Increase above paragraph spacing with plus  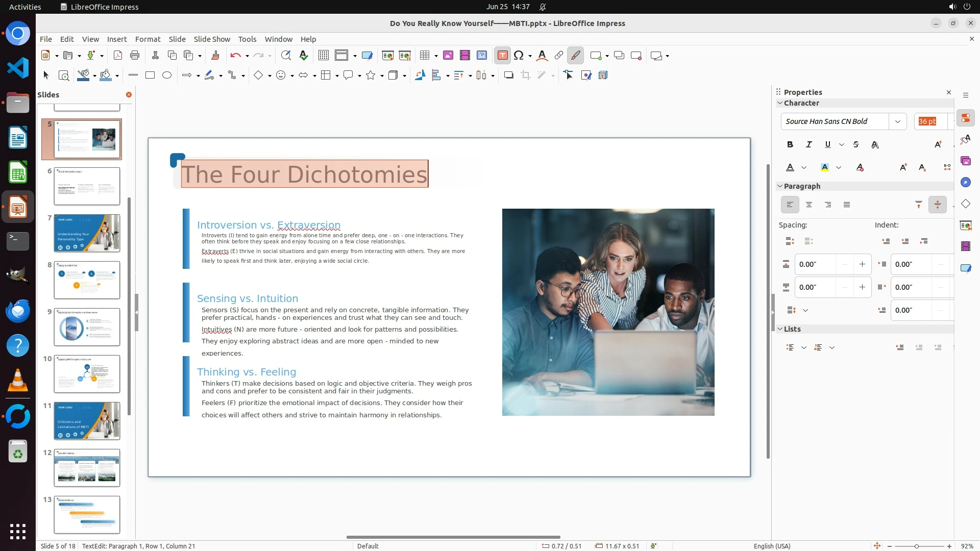pos(862,264)
